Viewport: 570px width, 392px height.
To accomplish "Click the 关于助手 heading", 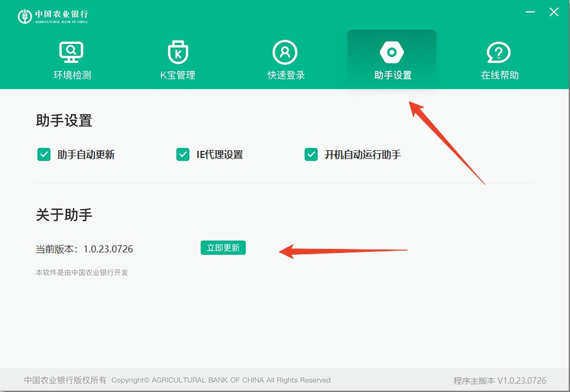I will [64, 215].
